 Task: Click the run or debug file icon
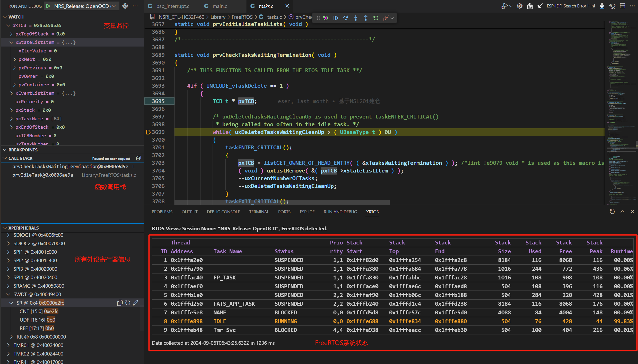tap(504, 6)
